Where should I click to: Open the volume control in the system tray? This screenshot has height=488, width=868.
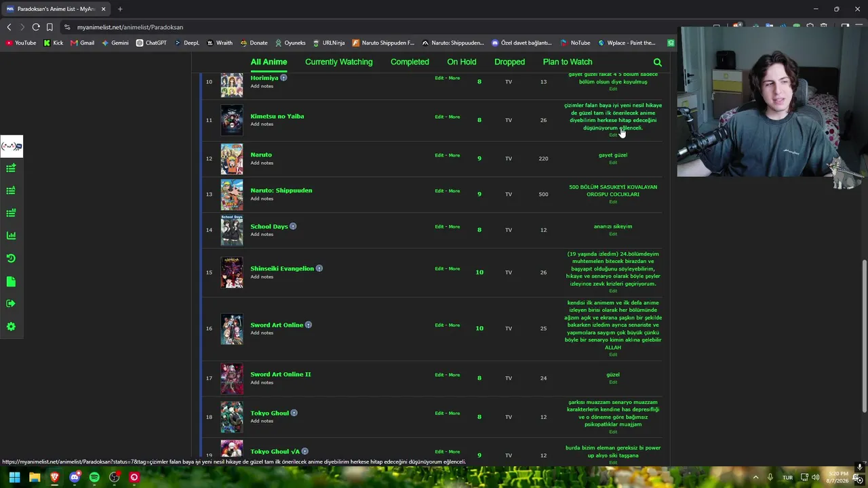[x=815, y=477]
